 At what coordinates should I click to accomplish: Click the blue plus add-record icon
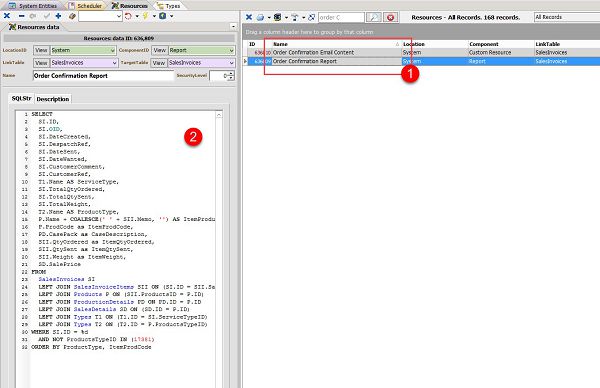point(58,16)
